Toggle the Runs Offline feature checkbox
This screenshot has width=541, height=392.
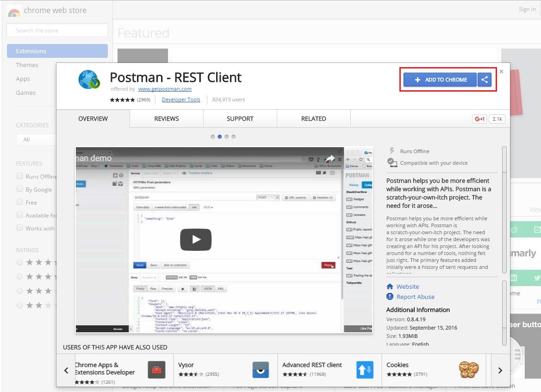point(19,176)
